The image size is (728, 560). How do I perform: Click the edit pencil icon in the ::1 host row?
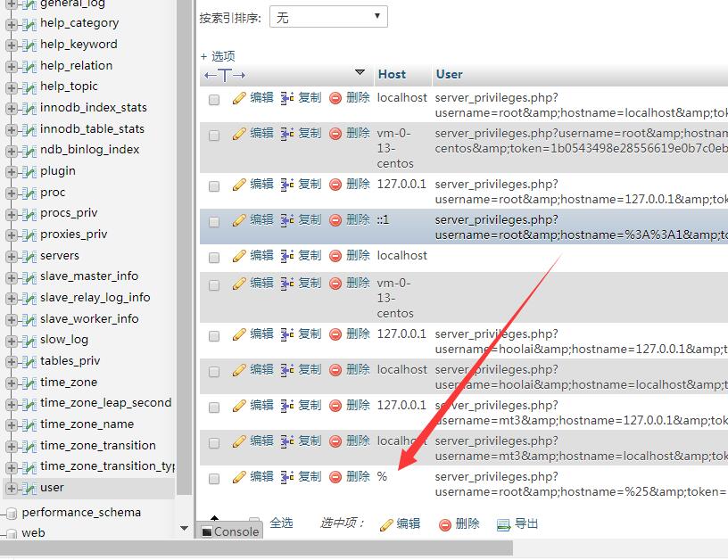click(x=239, y=220)
